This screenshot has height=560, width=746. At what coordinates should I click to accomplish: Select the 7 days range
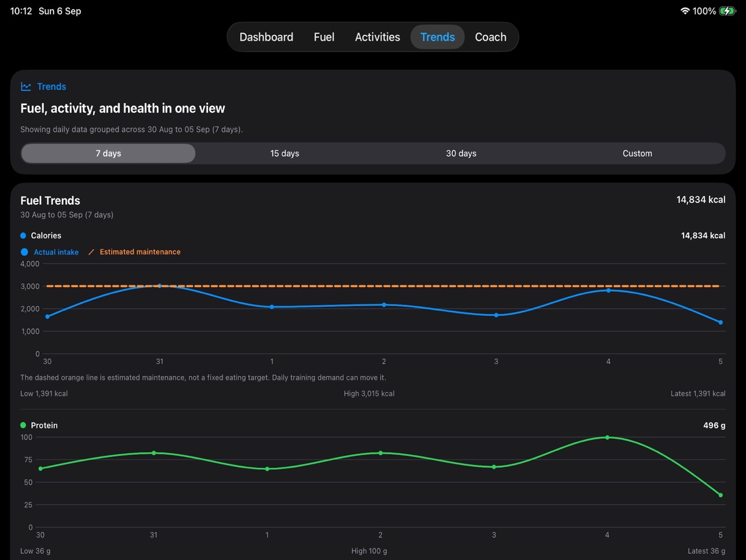click(108, 153)
